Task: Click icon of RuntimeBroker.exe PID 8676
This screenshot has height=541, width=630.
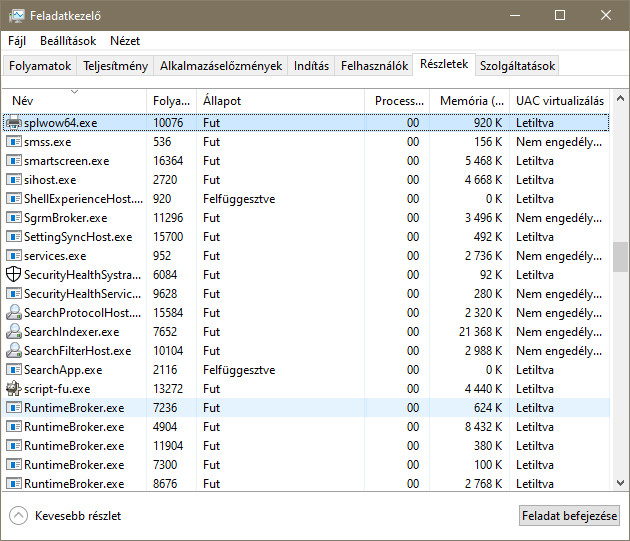Action: (14, 484)
